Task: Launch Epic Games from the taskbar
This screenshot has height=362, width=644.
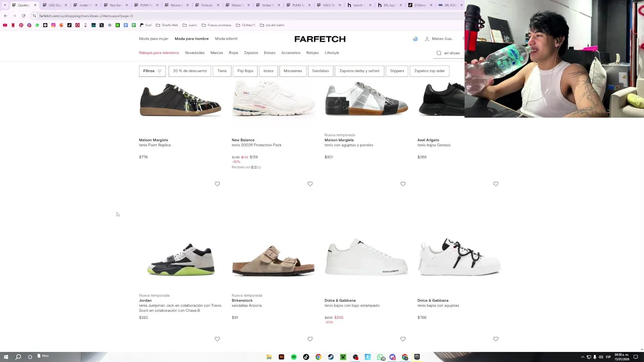Action: click(x=417, y=357)
